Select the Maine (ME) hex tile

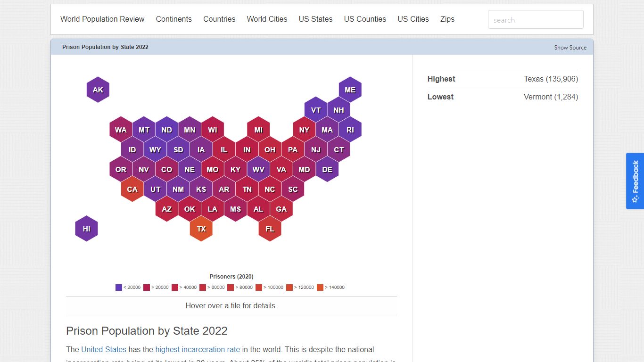click(x=350, y=90)
